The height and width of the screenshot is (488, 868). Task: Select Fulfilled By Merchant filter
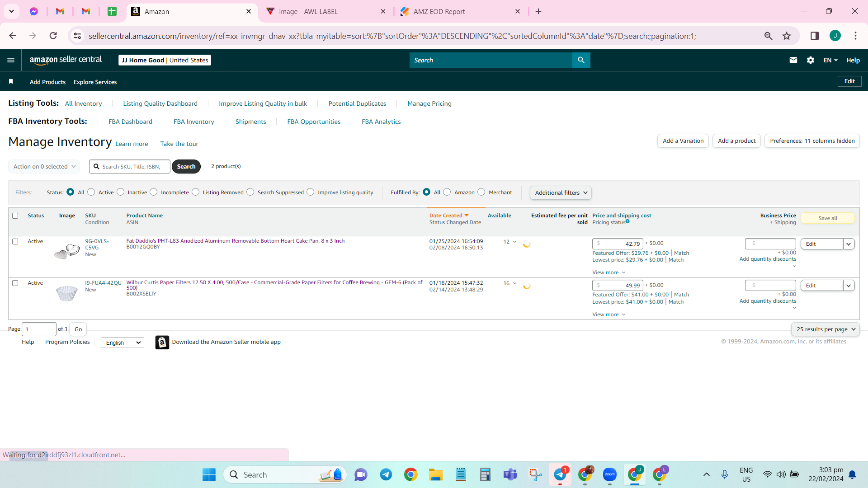481,192
